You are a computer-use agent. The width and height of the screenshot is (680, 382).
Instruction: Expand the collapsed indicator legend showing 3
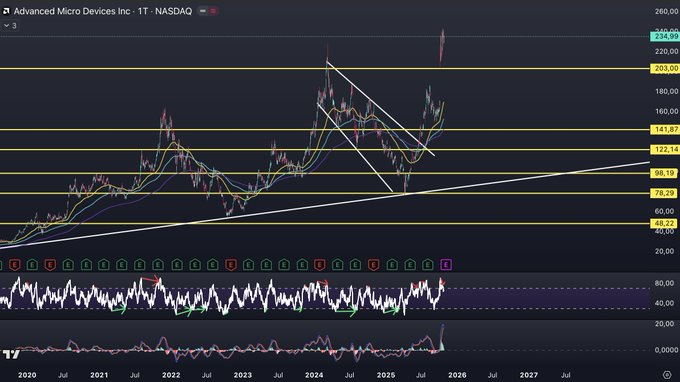tap(10, 26)
